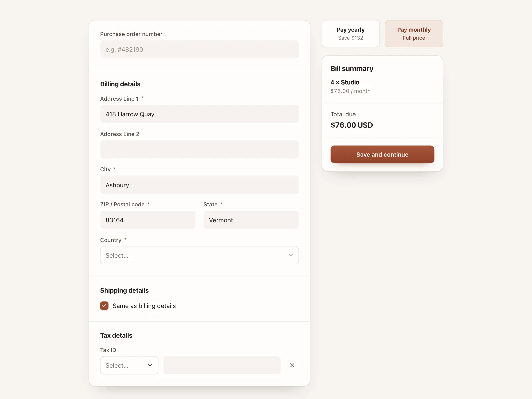Click the empty Address Line 2 field
Image resolution: width=532 pixels, height=399 pixels.
199,149
